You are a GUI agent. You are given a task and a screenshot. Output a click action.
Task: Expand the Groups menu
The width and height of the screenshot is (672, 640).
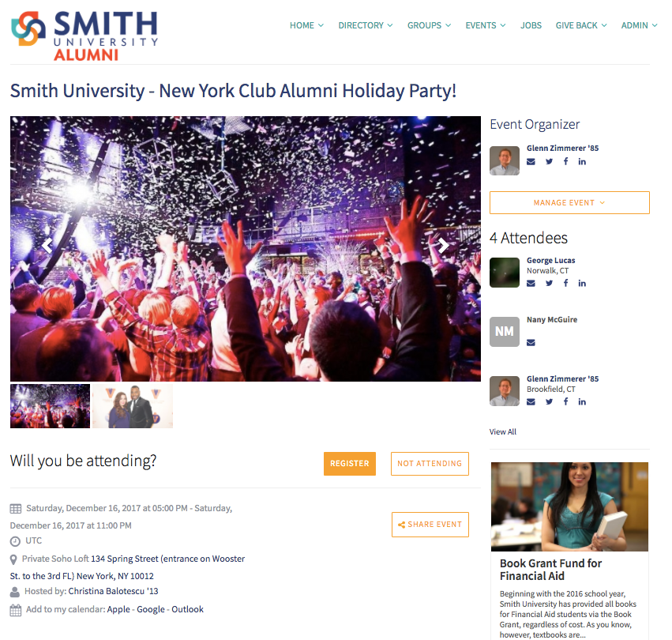[429, 25]
